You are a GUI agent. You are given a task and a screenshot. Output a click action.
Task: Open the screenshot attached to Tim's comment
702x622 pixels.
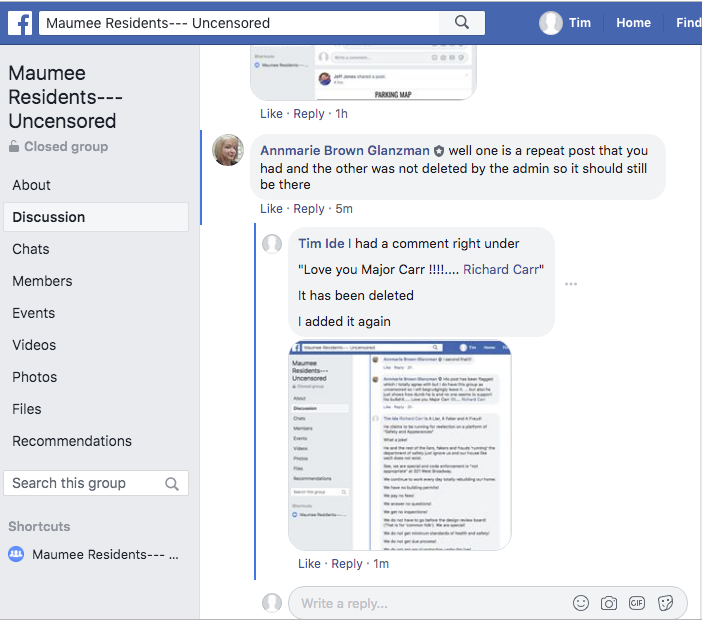(400, 445)
